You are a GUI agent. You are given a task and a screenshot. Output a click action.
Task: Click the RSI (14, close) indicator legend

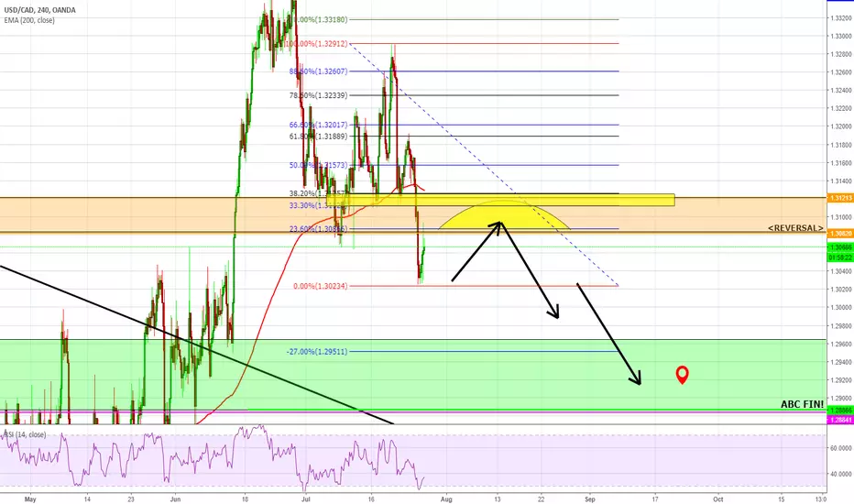click(x=25, y=434)
